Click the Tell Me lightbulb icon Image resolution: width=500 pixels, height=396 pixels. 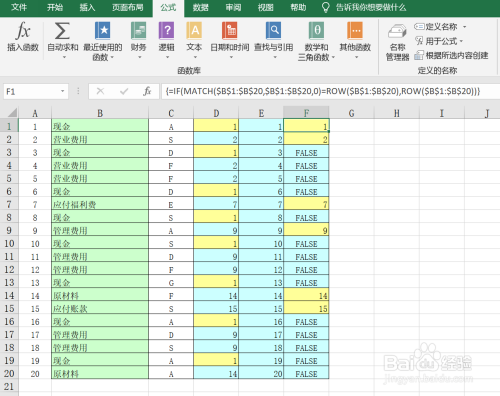point(326,7)
